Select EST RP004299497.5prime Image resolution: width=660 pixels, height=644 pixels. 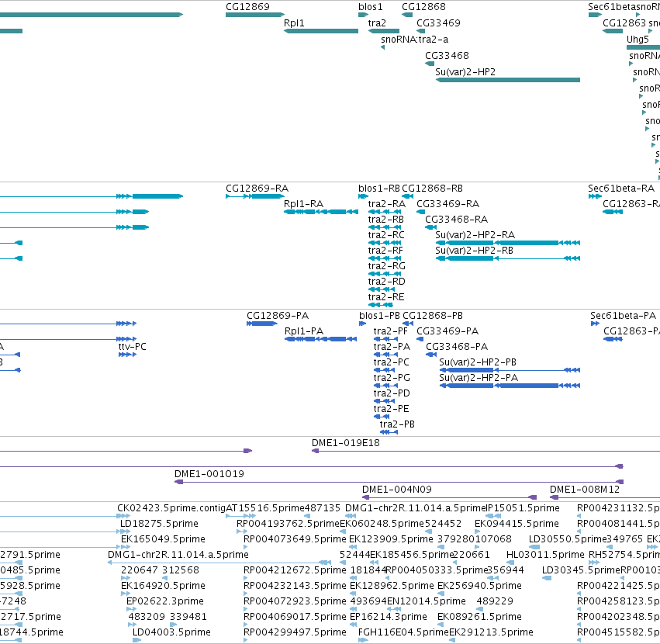tap(295, 632)
